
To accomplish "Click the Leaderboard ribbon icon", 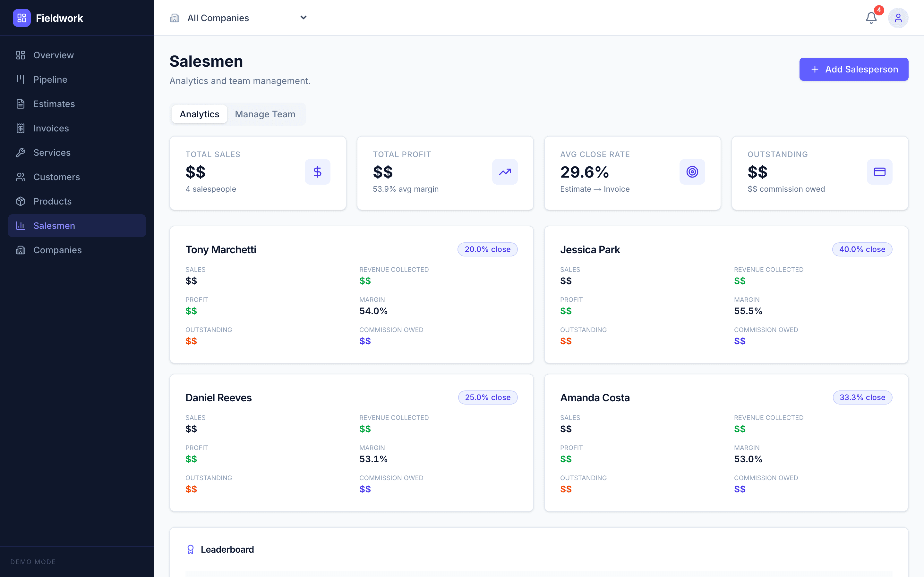I will click(x=191, y=549).
